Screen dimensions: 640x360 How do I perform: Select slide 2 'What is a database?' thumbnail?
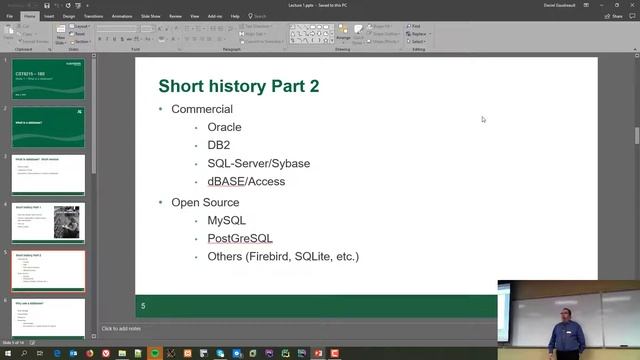click(x=48, y=127)
